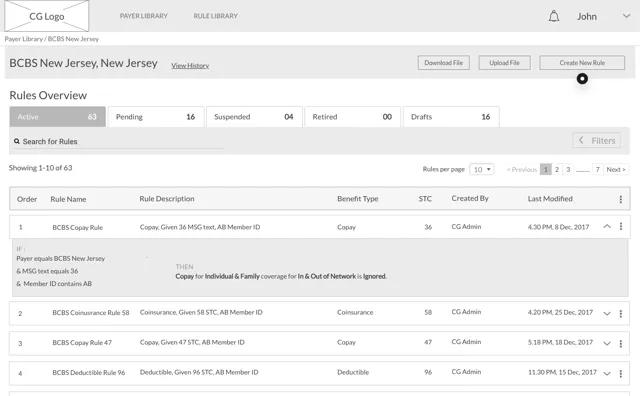This screenshot has width=640, height=396.
Task: Go to Rule Library in top nav
Action: [216, 16]
